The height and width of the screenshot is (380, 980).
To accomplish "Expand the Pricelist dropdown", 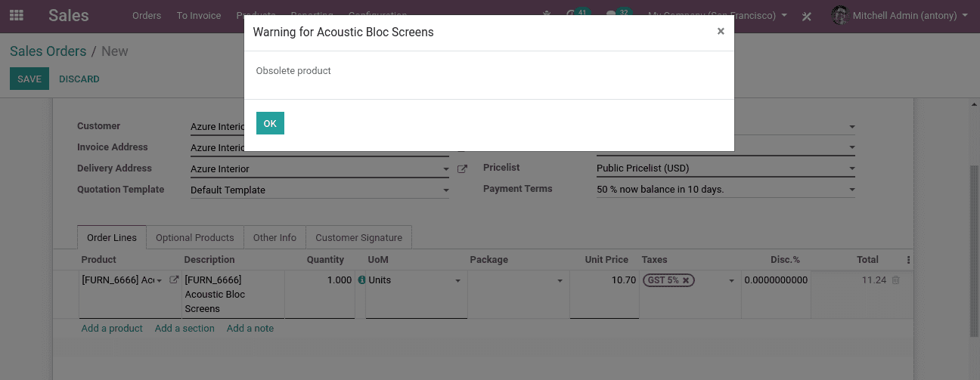I will point(851,168).
